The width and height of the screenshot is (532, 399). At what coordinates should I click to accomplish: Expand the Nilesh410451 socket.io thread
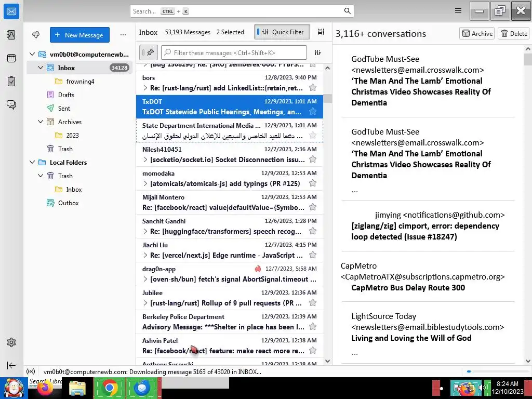tap(145, 159)
